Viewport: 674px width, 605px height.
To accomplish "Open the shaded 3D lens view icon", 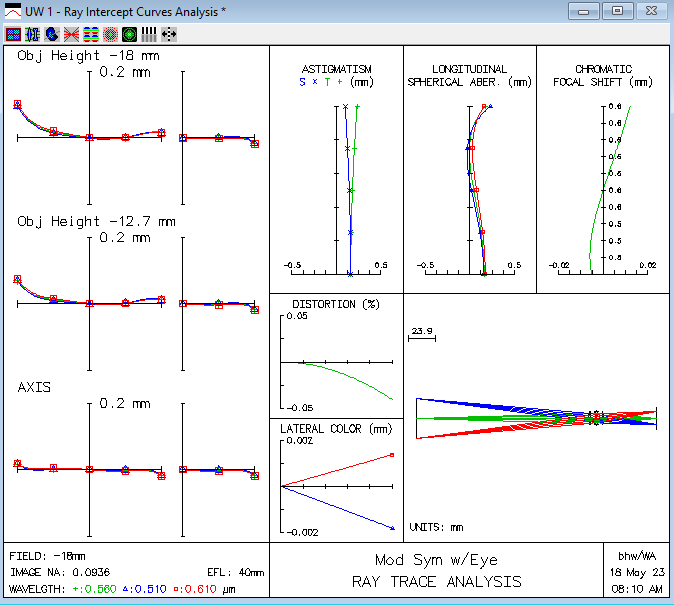I will tap(52, 34).
